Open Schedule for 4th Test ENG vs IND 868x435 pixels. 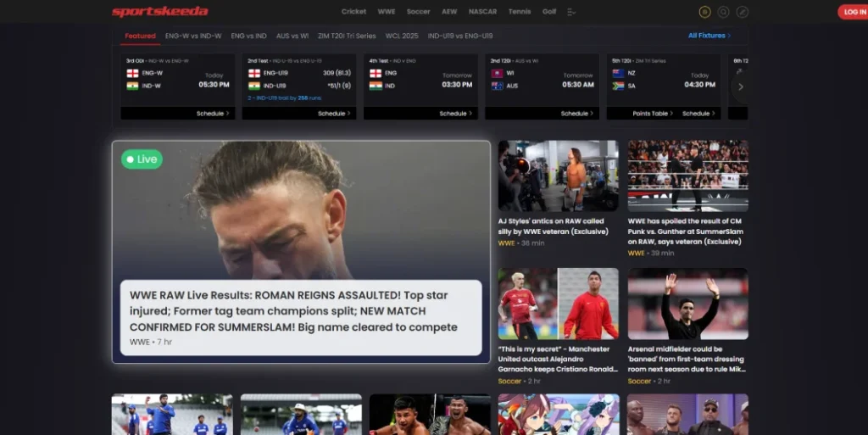coord(455,114)
